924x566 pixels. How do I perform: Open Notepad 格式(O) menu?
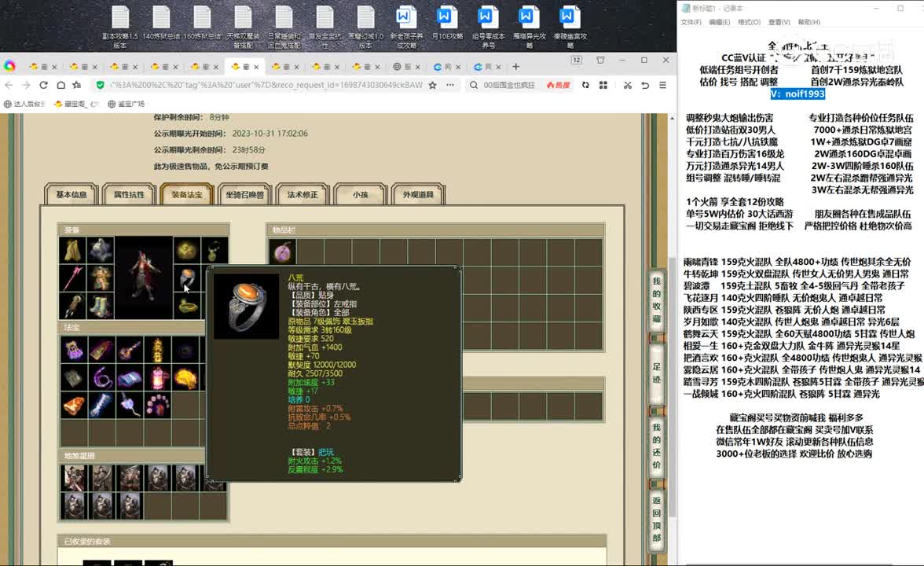click(749, 22)
